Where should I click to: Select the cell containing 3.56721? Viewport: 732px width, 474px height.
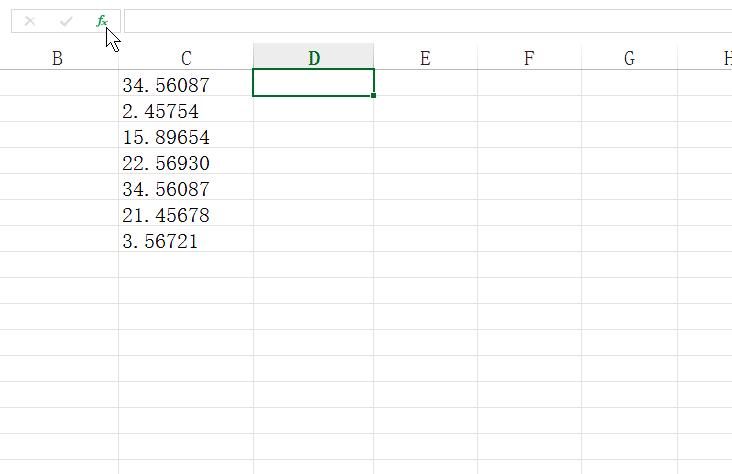click(x=186, y=241)
